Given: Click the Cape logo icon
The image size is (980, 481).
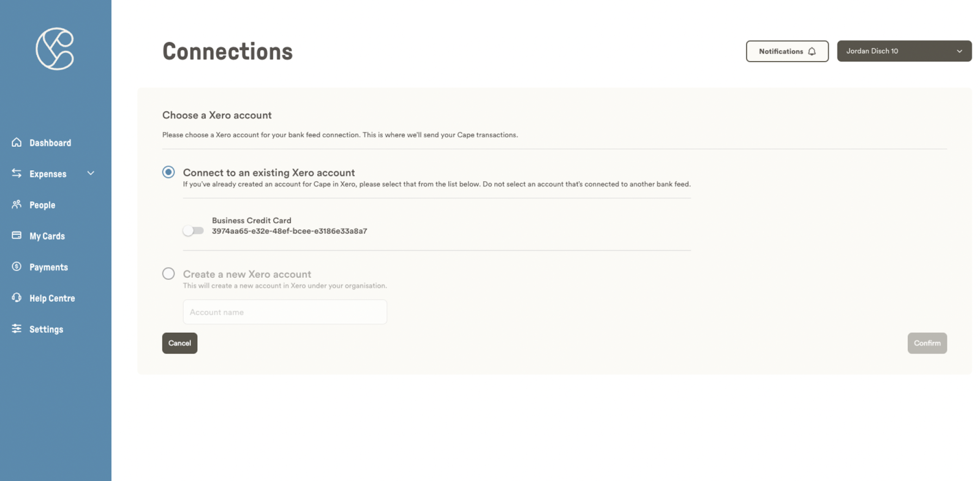Looking at the screenshot, I should [55, 49].
